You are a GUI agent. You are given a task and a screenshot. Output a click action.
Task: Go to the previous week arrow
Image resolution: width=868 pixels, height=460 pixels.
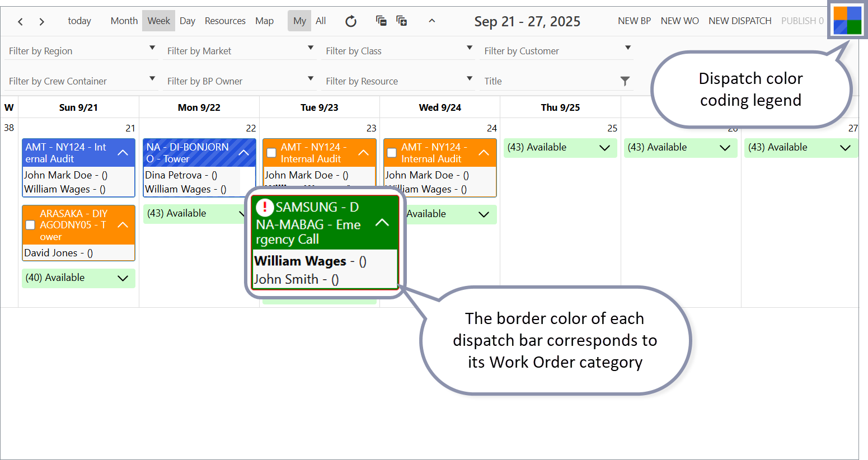click(x=20, y=21)
